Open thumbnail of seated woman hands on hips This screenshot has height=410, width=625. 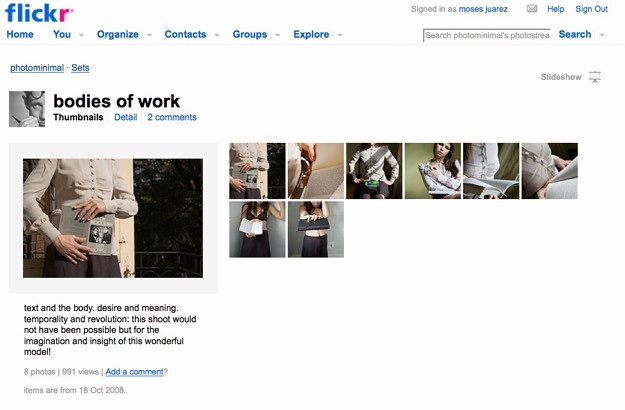(x=374, y=171)
